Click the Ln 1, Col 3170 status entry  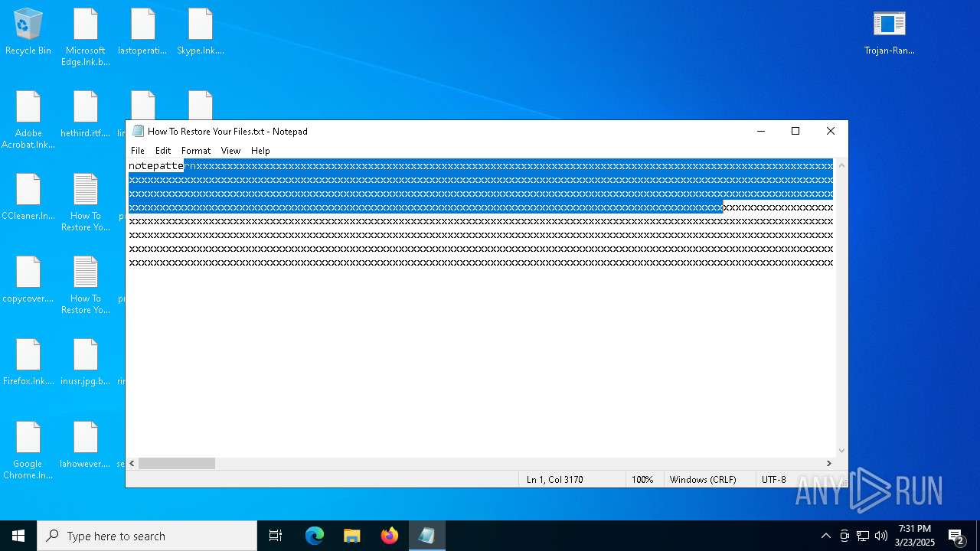pos(555,480)
